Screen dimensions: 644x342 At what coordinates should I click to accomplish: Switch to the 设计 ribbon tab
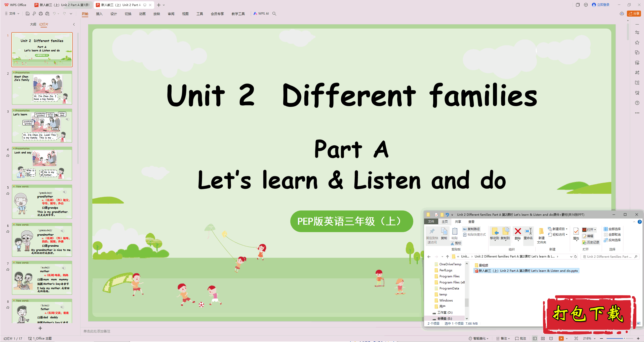click(114, 14)
